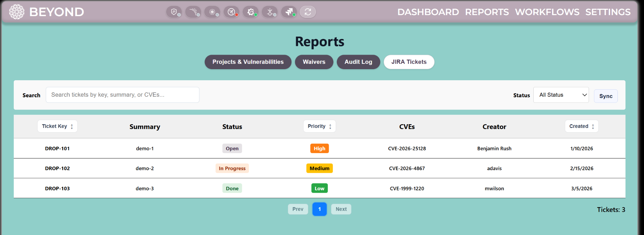Open the shield scanner integration icon
The width and height of the screenshot is (644, 235).
(x=174, y=12)
